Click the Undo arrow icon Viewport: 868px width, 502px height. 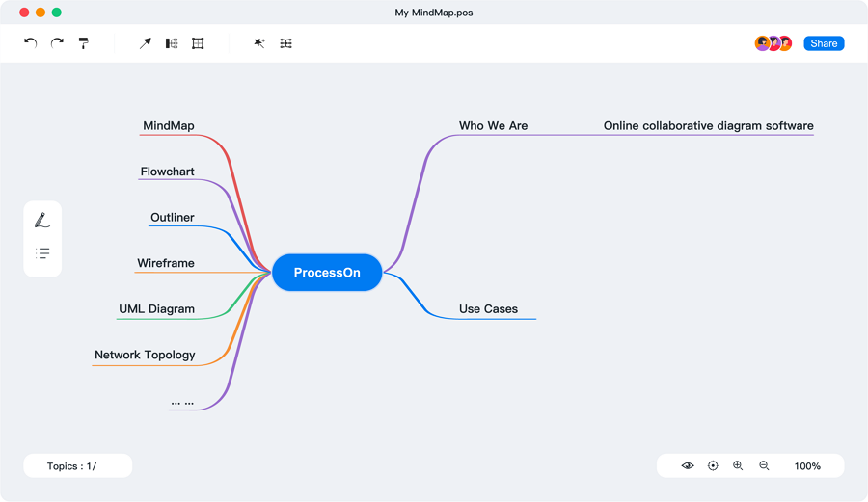(x=31, y=43)
